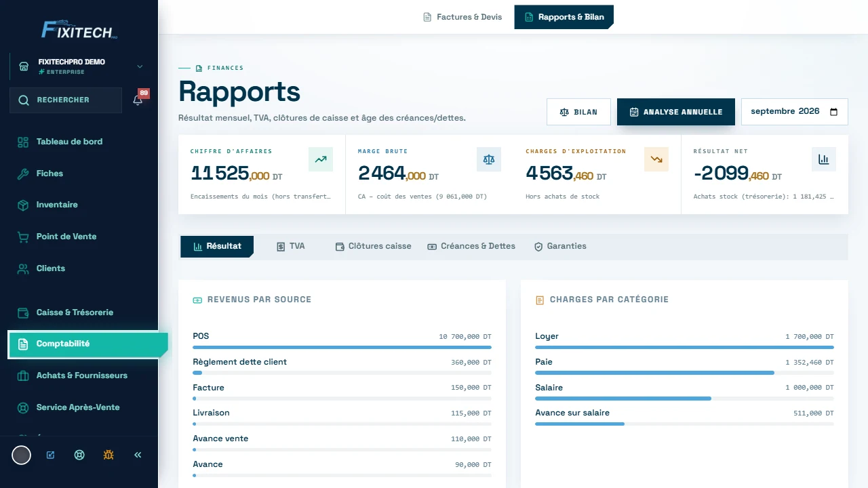Click the Paie expense progress bar
Viewport: 868px width, 488px height.
pyautogui.click(x=684, y=373)
